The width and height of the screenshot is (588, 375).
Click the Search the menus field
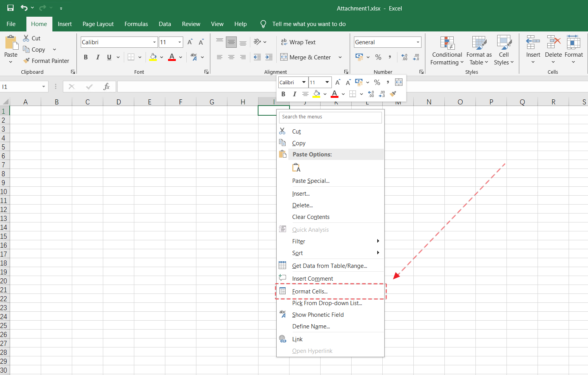[x=330, y=117]
